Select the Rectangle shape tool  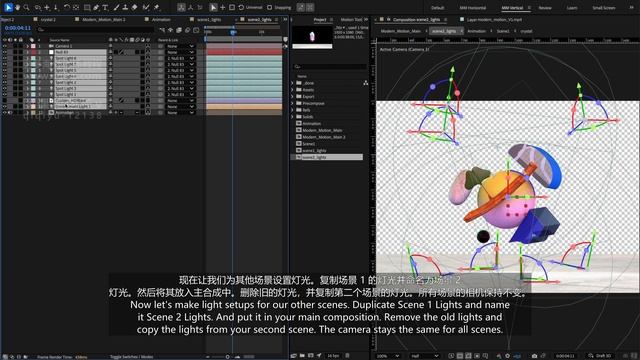click(x=87, y=7)
